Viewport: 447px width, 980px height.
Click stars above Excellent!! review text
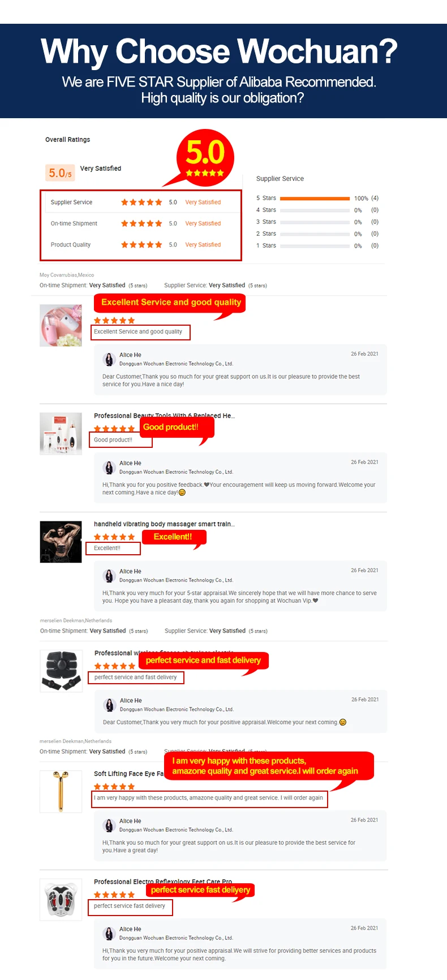point(114,537)
